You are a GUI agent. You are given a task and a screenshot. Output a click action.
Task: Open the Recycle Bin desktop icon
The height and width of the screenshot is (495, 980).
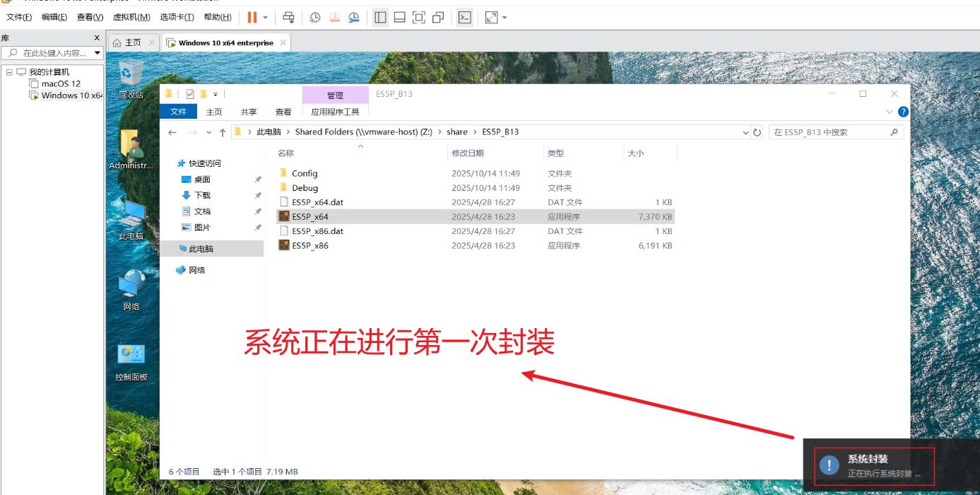click(x=131, y=78)
